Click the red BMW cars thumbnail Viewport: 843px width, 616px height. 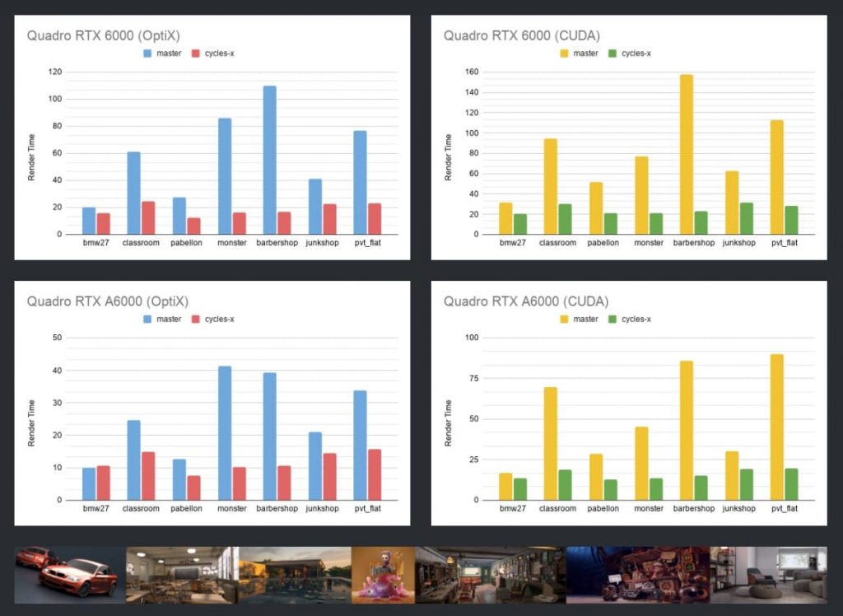pyautogui.click(x=70, y=574)
